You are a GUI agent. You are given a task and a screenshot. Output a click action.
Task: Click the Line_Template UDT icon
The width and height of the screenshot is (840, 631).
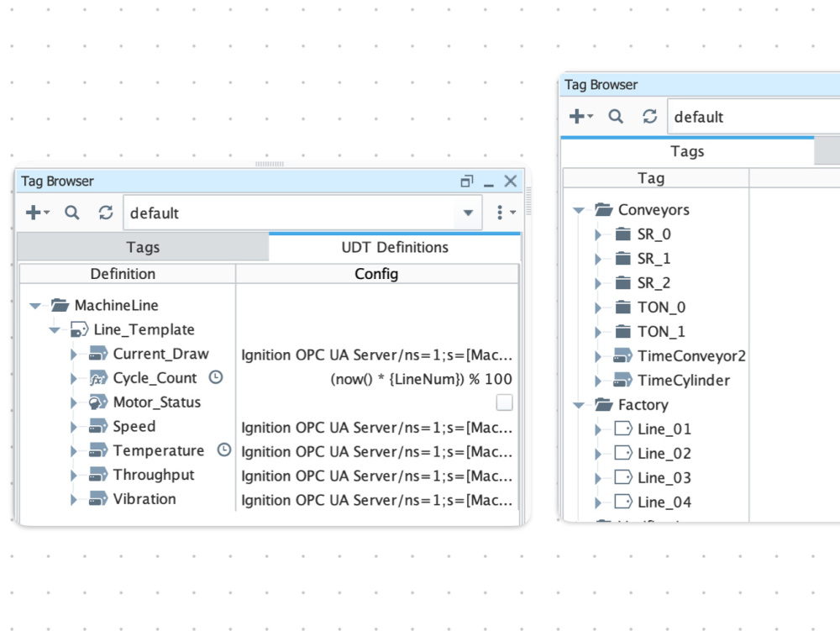79,329
